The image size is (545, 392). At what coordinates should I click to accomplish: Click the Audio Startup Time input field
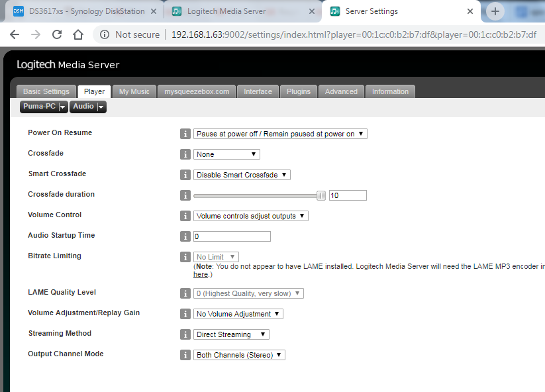click(x=232, y=236)
